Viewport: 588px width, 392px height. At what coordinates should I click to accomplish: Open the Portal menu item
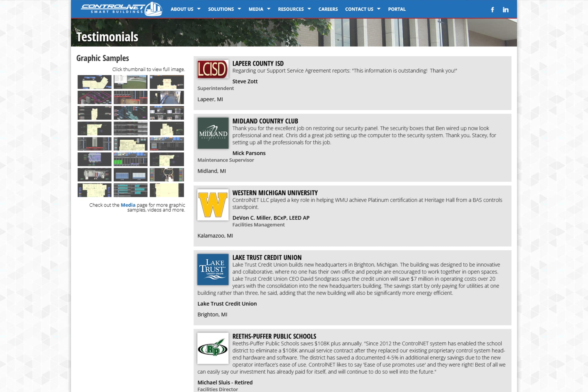pyautogui.click(x=397, y=9)
